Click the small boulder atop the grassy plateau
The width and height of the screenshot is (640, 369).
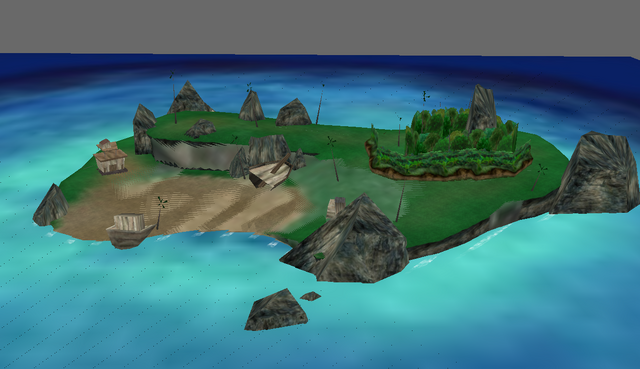point(200,128)
